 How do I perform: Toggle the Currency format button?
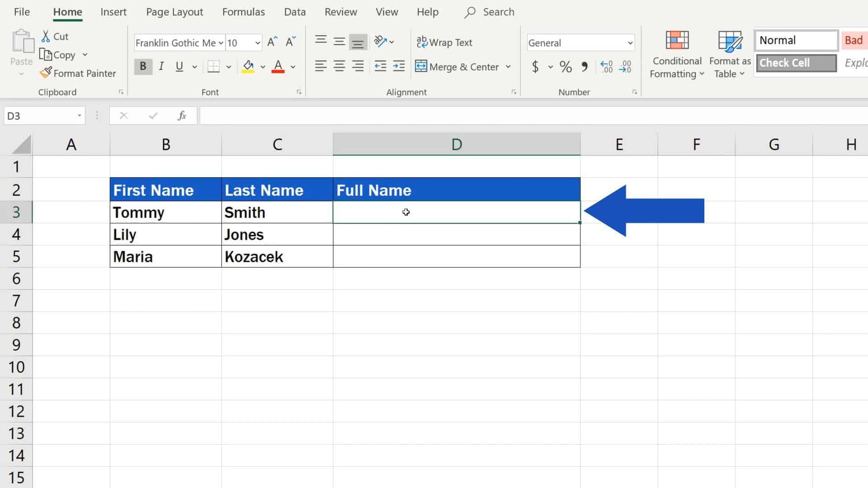pos(535,67)
